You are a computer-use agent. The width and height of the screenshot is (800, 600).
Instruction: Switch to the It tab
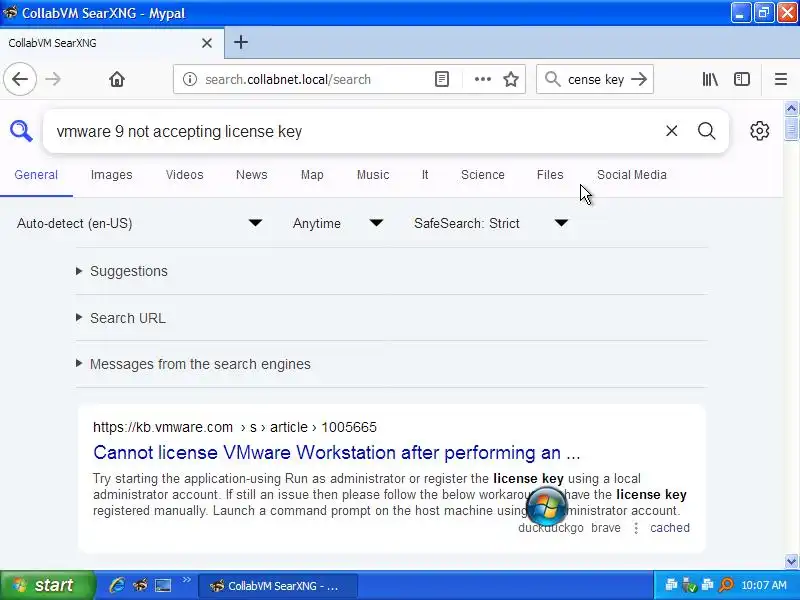pyautogui.click(x=424, y=175)
